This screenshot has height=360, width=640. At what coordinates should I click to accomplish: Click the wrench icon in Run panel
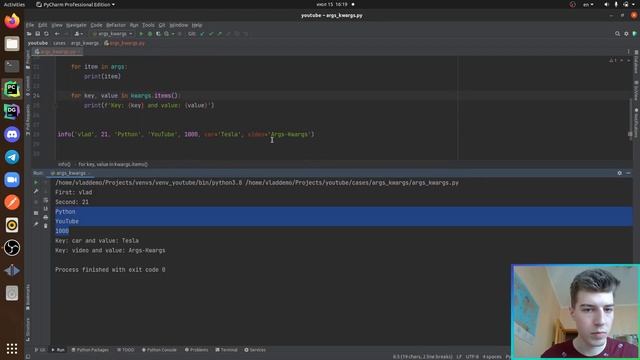tap(36, 191)
